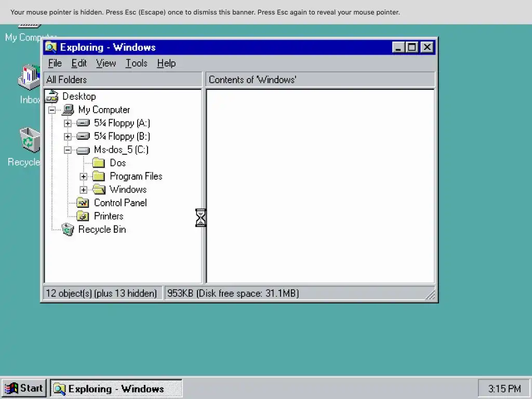Open the File menu
Viewport: 532px width, 399px height.
[55, 63]
